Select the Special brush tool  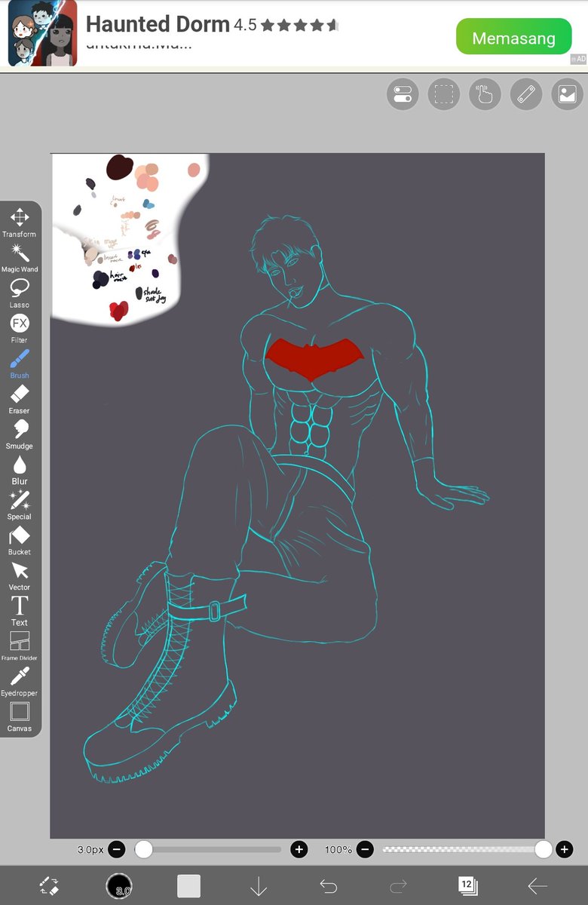[20, 506]
